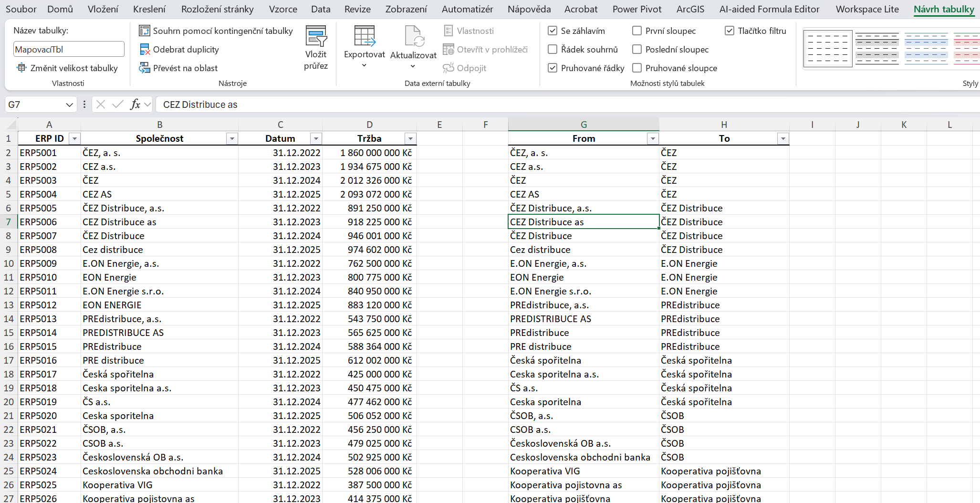Click Summarize with PivotTable (Souhrn pomocí kontingenční tabulky) icon
This screenshot has width=980, height=503.
click(145, 31)
